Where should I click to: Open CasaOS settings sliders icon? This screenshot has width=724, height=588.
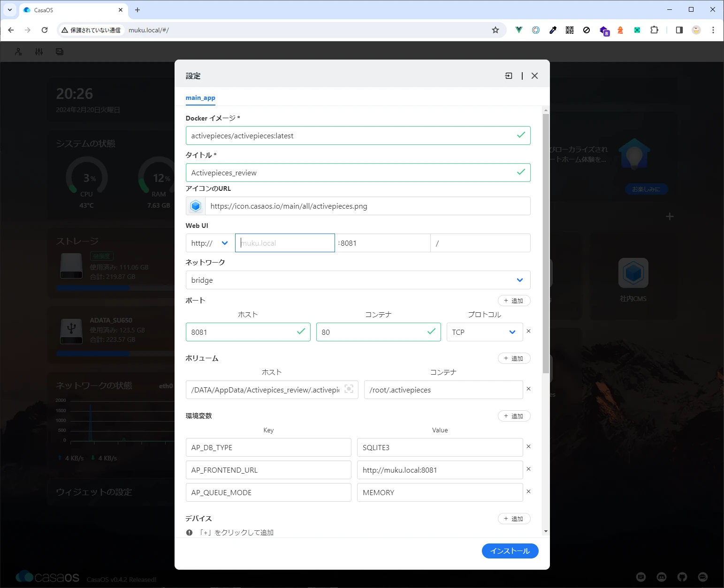[x=39, y=52]
